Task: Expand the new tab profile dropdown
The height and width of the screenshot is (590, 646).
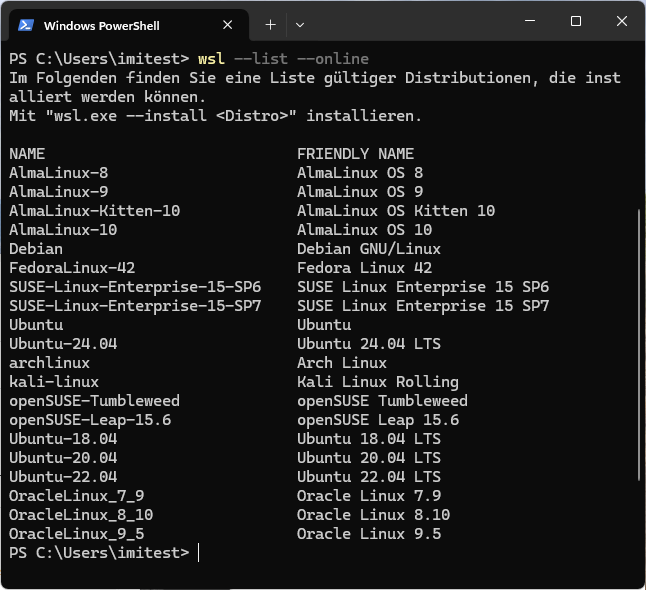Action: point(300,24)
